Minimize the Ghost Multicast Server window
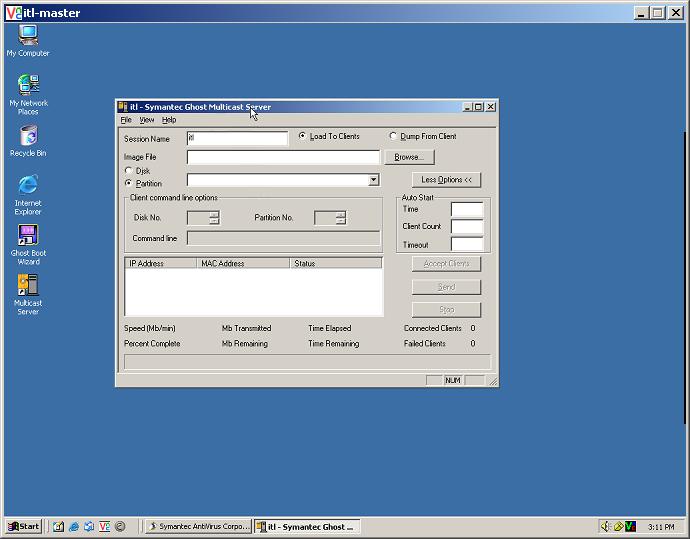 pyautogui.click(x=467, y=107)
